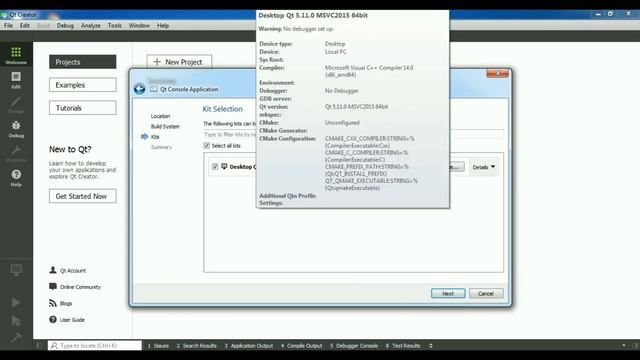Click the New Project button
Image resolution: width=640 pixels, height=360 pixels.
(x=179, y=62)
